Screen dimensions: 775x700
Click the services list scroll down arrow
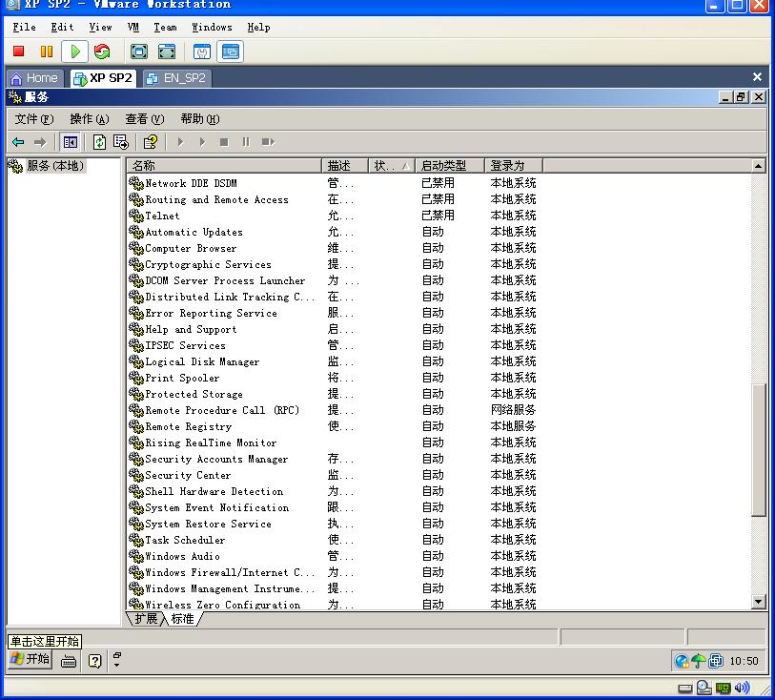[758, 602]
